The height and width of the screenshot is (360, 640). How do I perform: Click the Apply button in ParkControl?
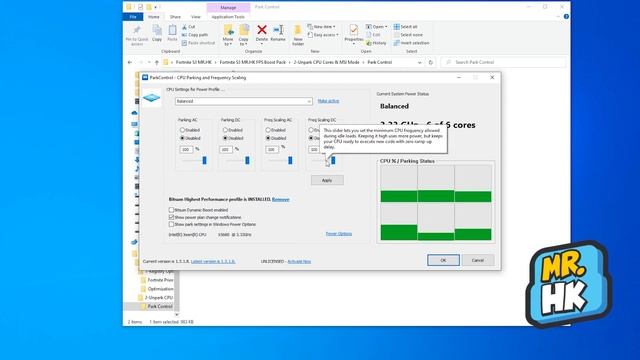pos(327,180)
